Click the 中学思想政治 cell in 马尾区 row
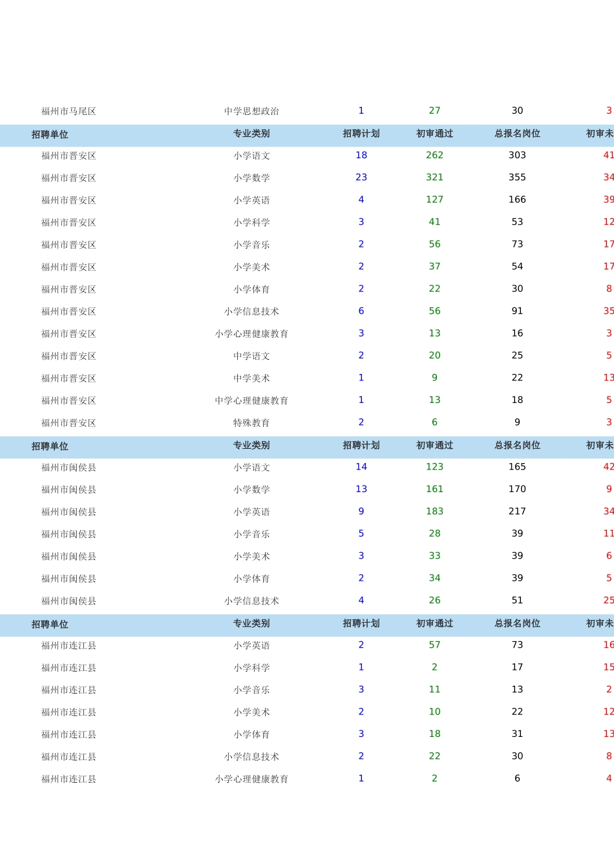The image size is (614, 868). (x=251, y=111)
